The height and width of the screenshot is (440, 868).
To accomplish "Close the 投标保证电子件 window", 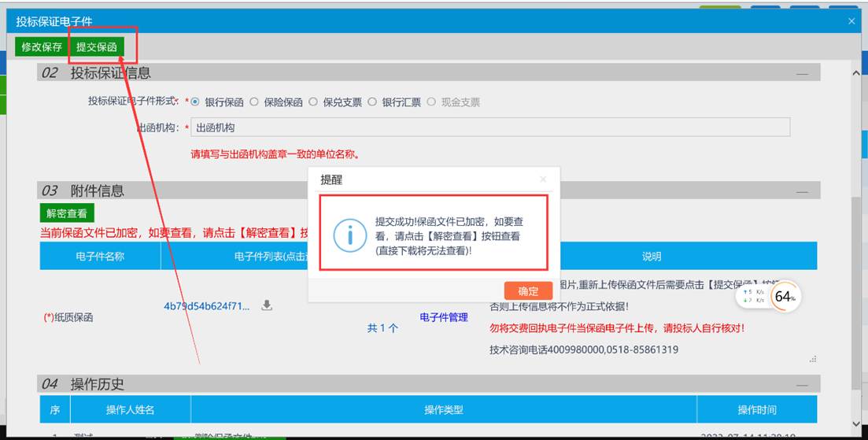I will (851, 21).
